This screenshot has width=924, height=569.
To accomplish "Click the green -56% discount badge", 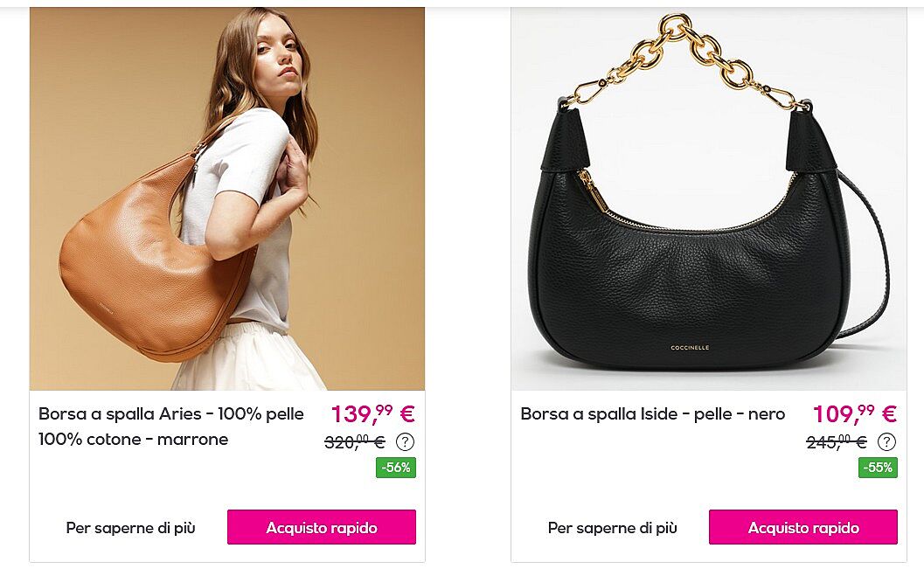I will [396, 468].
